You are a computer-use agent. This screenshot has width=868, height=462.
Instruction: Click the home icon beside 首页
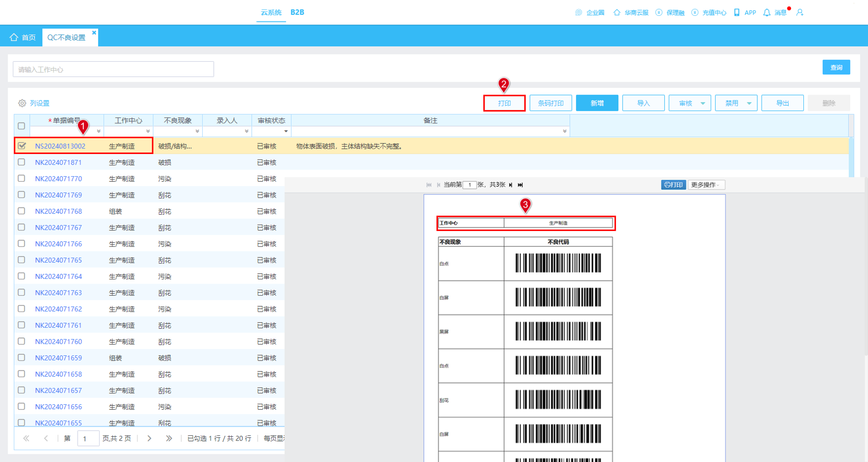pos(14,37)
